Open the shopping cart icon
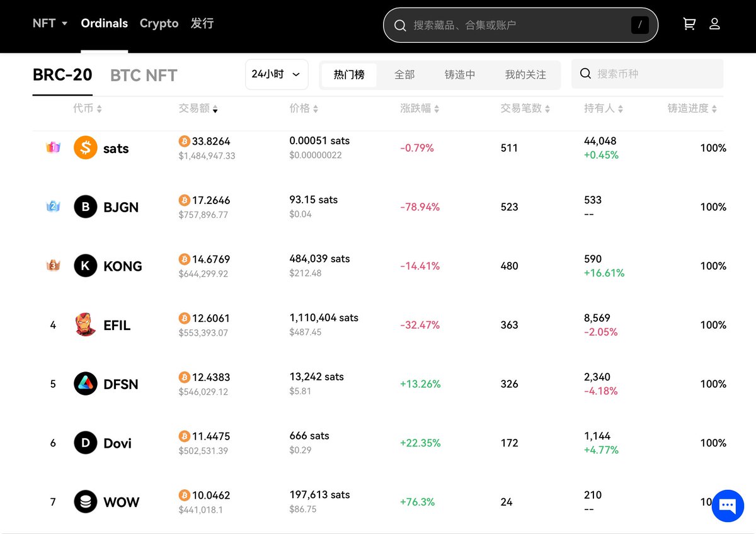Viewport: 756px width, 534px height. [689, 24]
